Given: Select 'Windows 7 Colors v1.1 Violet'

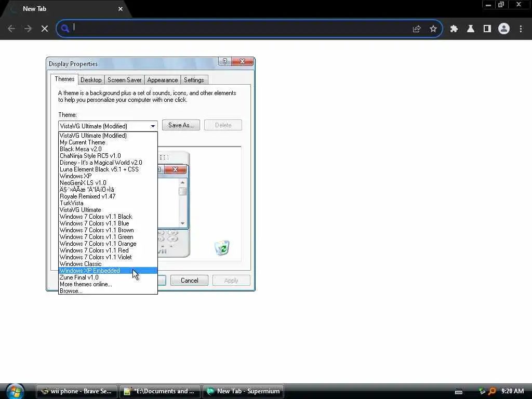Looking at the screenshot, I should click(x=108, y=257).
